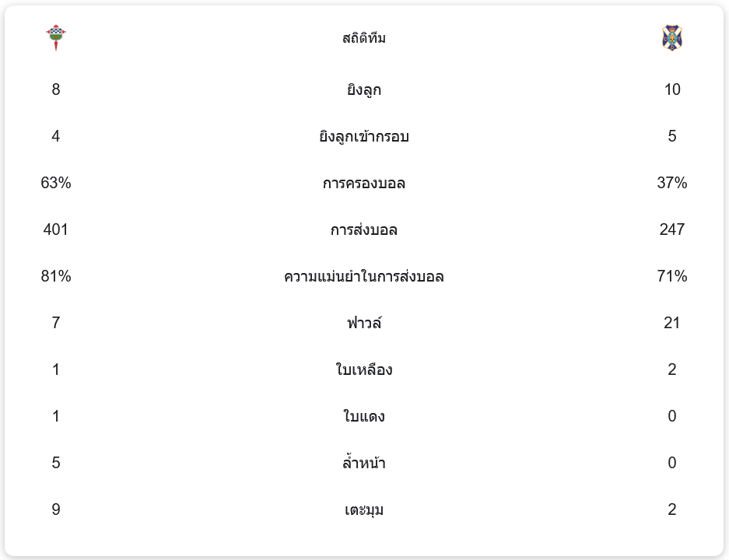729x560 pixels.
Task: Click the การครองบอล possession label
Action: click(364, 184)
